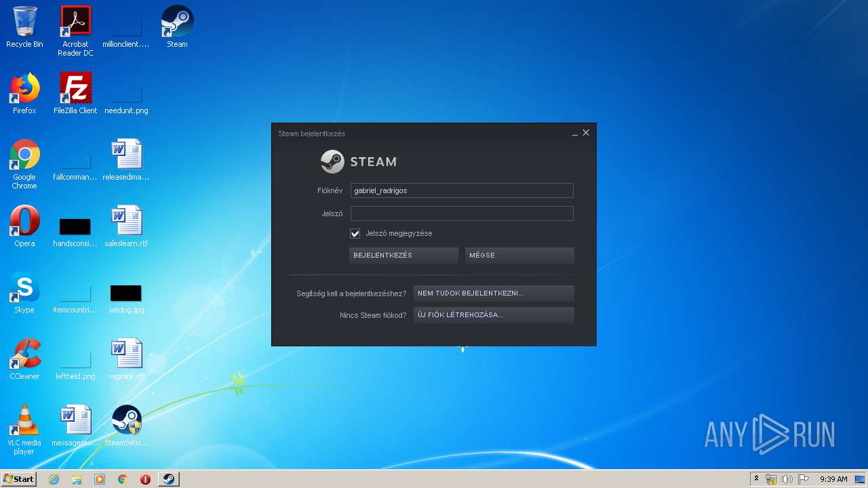Toggle Jelszó megjegyzése checkbox
Image resolution: width=868 pixels, height=488 pixels.
(x=355, y=233)
